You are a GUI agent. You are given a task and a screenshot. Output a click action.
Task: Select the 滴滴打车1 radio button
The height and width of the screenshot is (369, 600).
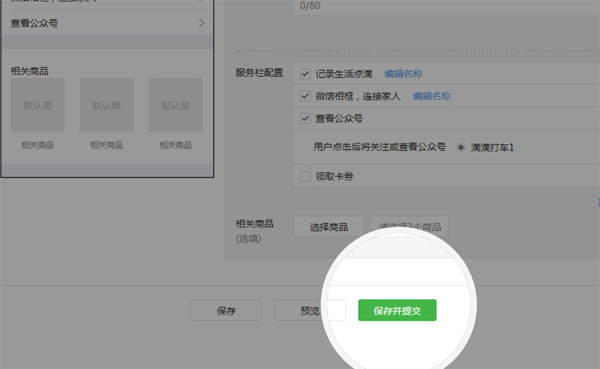(461, 147)
